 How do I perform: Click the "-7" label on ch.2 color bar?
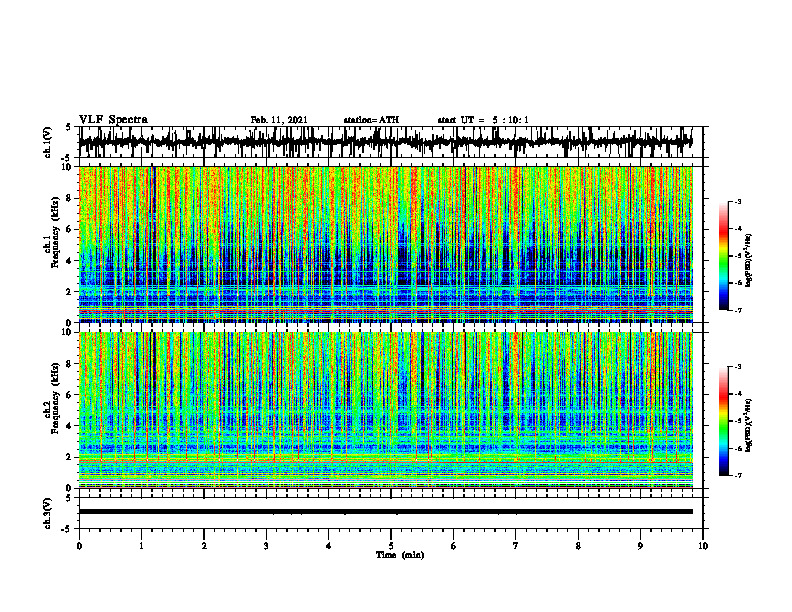(x=738, y=476)
